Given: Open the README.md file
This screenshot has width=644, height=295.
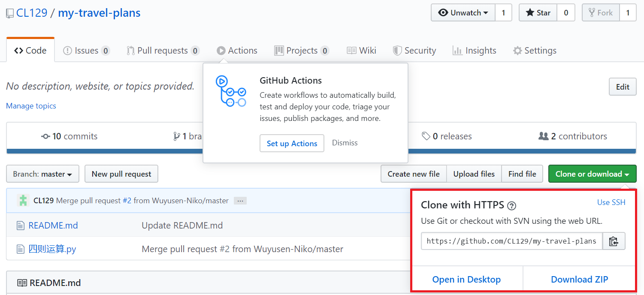Looking at the screenshot, I should (53, 226).
